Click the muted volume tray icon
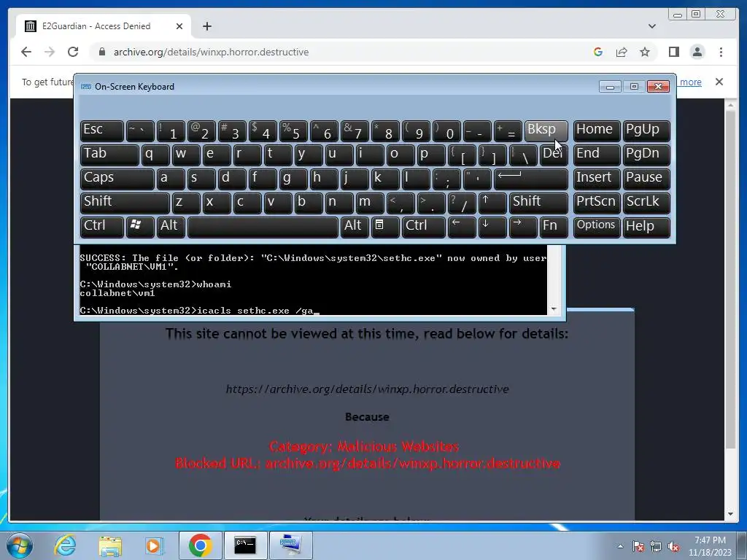 [x=673, y=547]
